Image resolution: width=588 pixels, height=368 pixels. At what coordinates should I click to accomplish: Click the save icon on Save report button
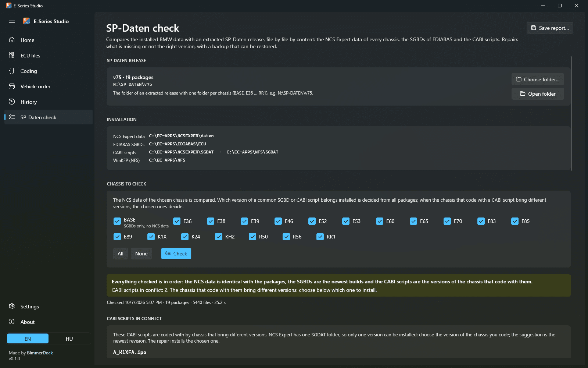point(534,28)
